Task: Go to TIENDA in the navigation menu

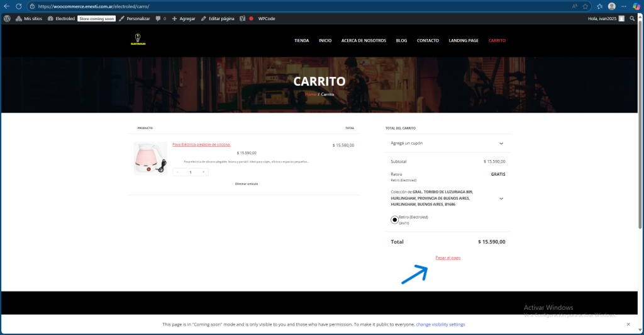Action: click(301, 40)
